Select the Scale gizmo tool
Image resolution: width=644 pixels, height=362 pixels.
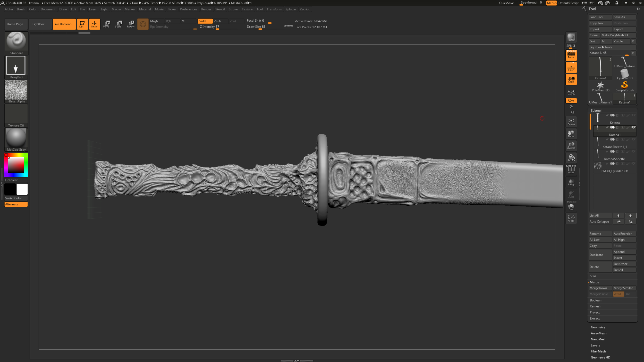118,24
